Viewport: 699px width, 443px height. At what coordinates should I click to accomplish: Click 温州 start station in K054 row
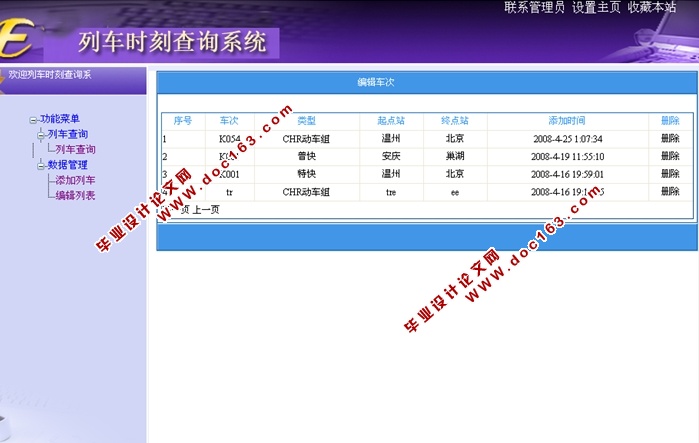pos(391,139)
